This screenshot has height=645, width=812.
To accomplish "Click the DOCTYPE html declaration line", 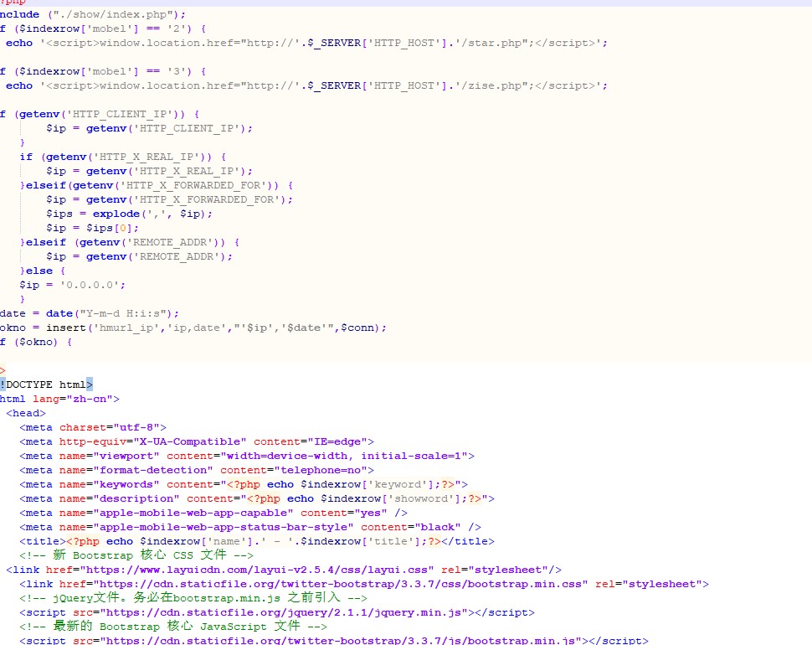I will [x=46, y=385].
